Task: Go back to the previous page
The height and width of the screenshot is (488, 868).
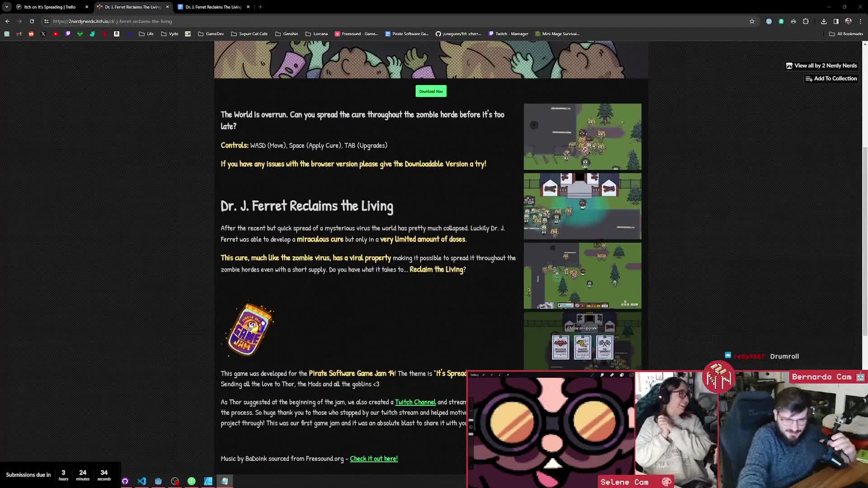Action: pyautogui.click(x=7, y=21)
